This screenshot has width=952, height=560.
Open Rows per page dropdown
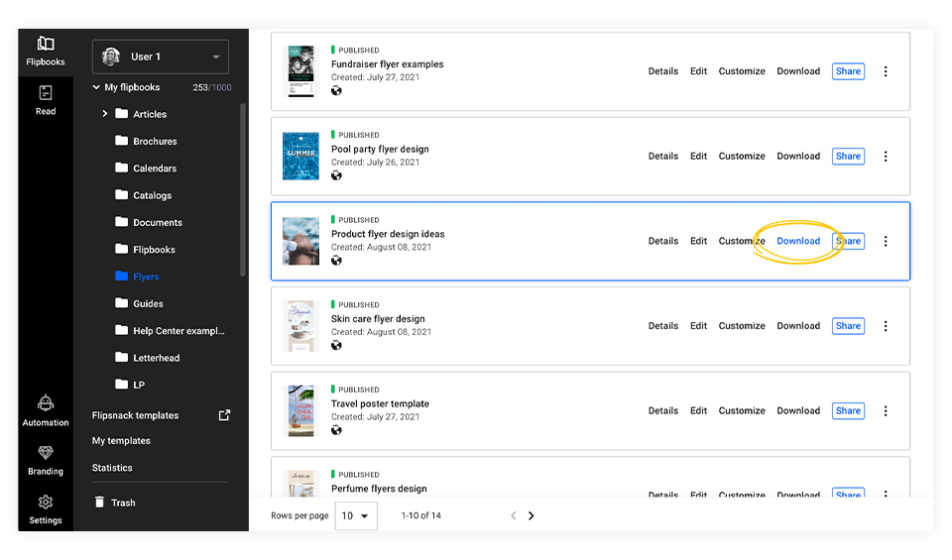pyautogui.click(x=355, y=515)
